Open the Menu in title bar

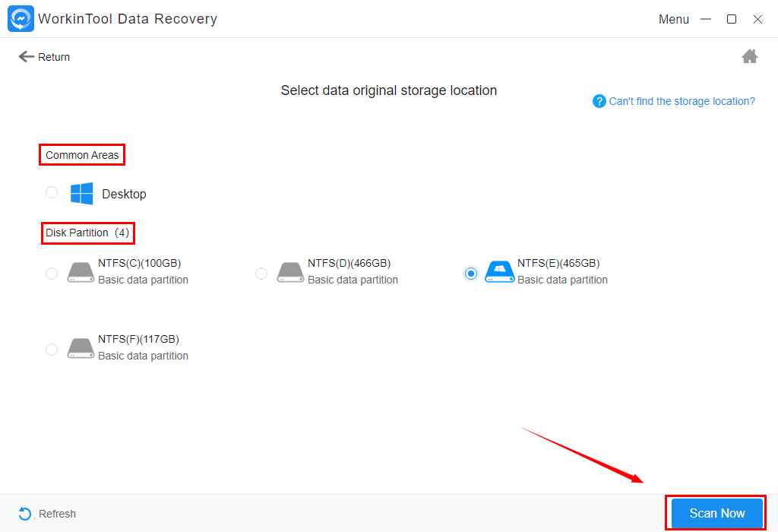pyautogui.click(x=674, y=19)
